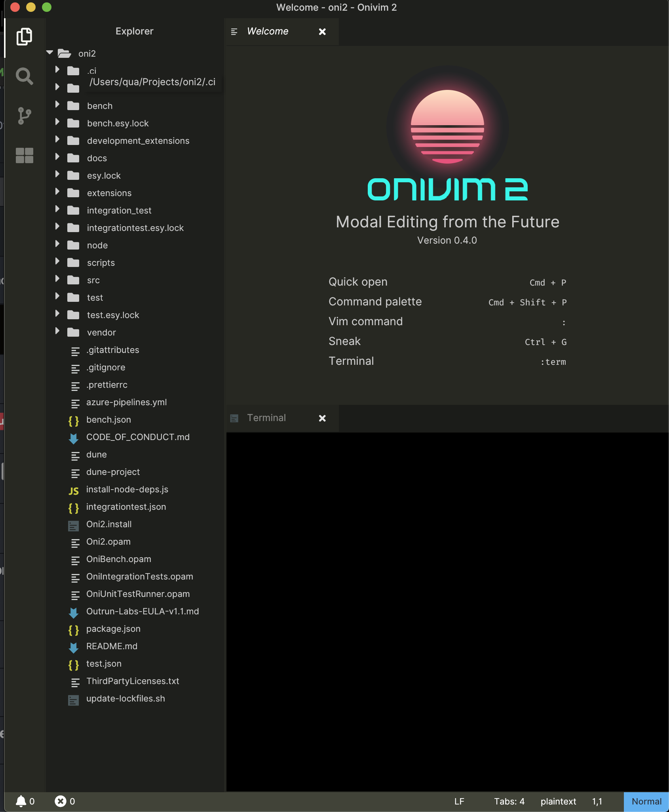Click the plaintext language indicator

click(x=558, y=801)
